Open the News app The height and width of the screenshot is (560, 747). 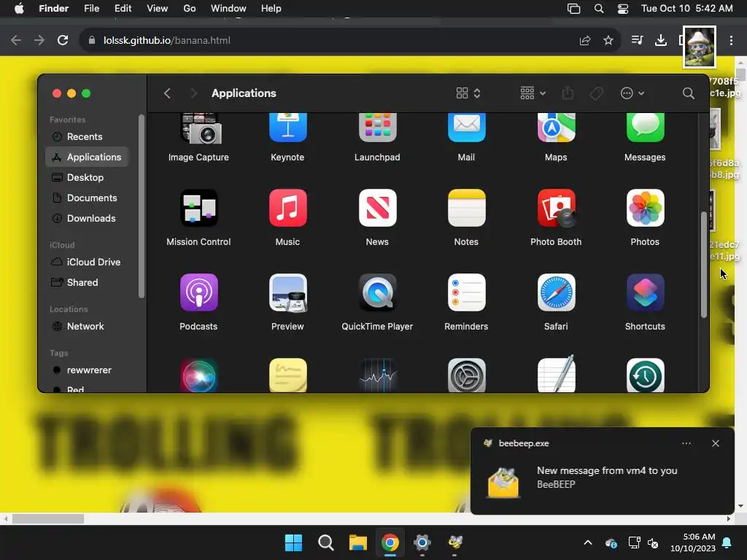coord(377,208)
